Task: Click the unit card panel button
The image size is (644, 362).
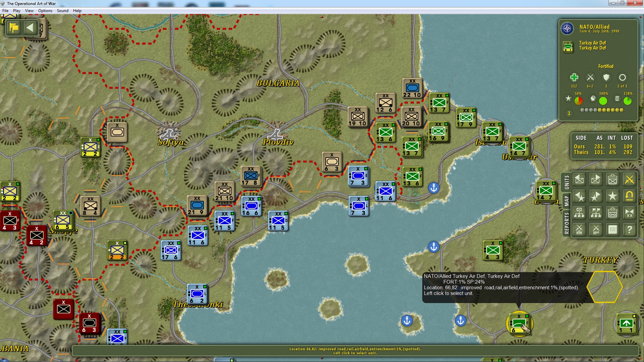Action: pos(612,230)
